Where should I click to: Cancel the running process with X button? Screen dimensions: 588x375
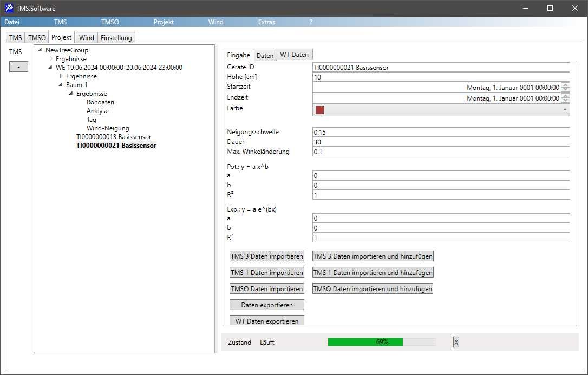click(456, 342)
